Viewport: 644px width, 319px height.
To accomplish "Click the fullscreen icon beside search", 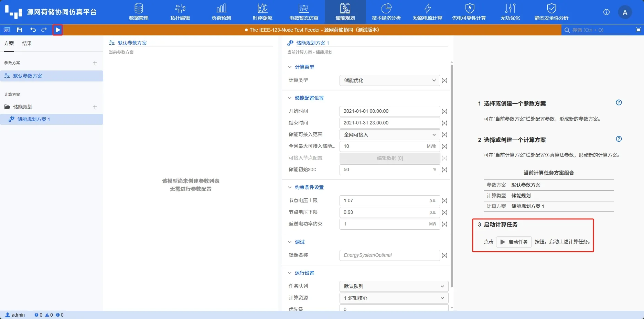I will [x=638, y=30].
